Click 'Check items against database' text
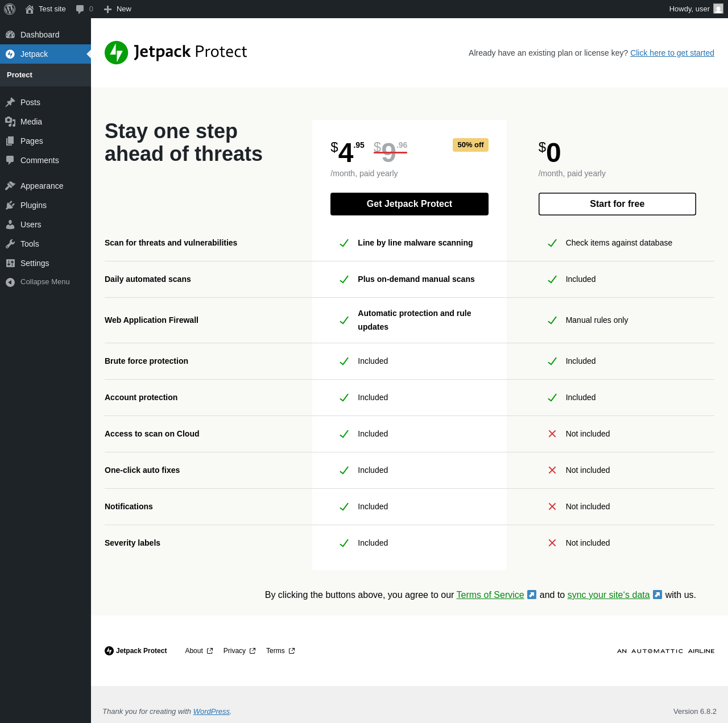The image size is (728, 723). click(619, 243)
